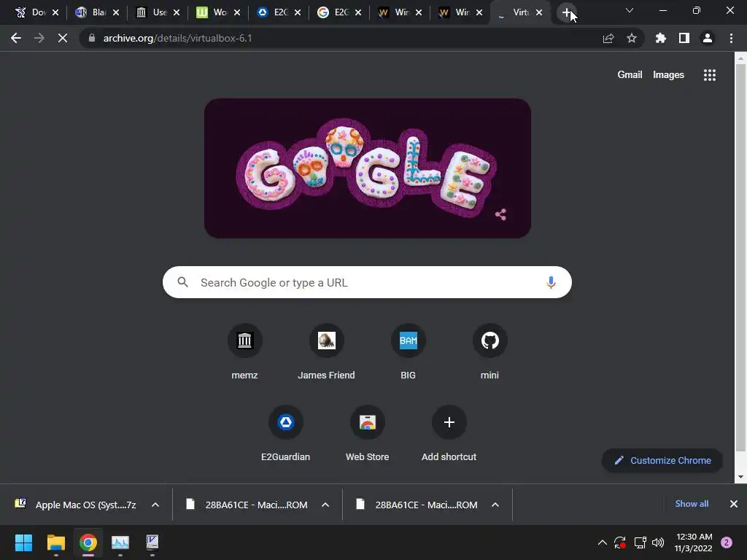Close the Virt tab
747x560 pixels.
539,12
